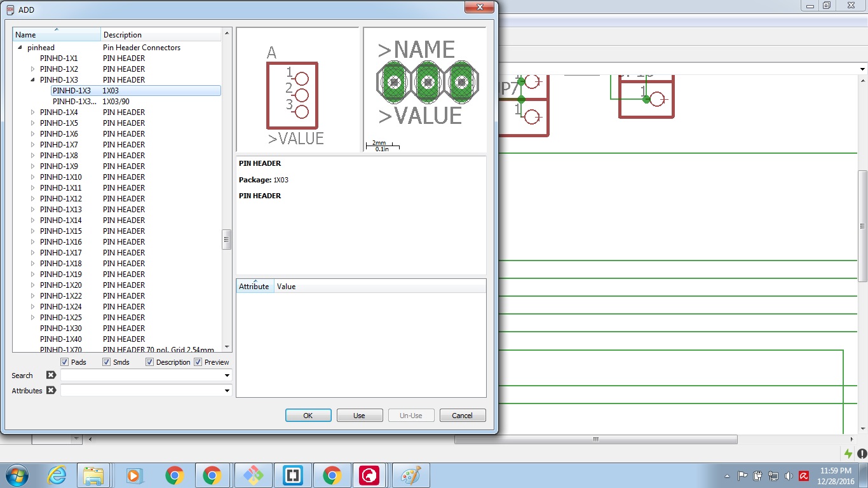
Task: Clear the Search field with its X icon
Action: point(51,376)
